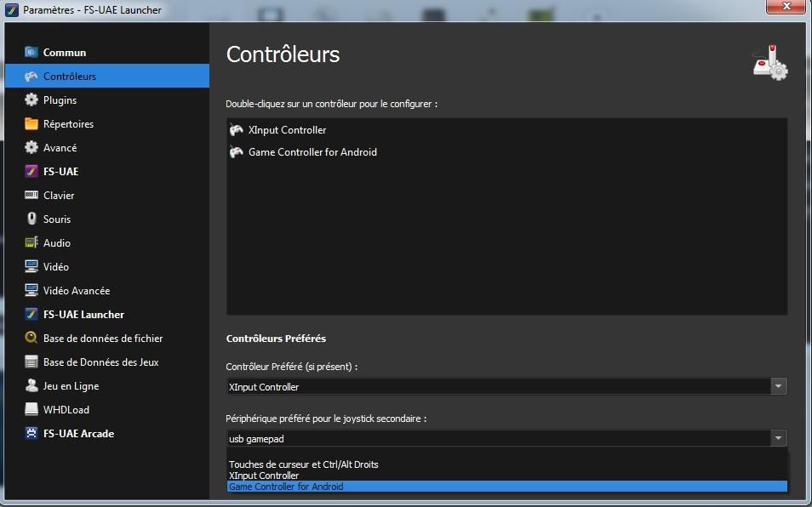Open the FS-UAE section heading in sidebar
Viewport: 812px width, 507px height.
107,171
